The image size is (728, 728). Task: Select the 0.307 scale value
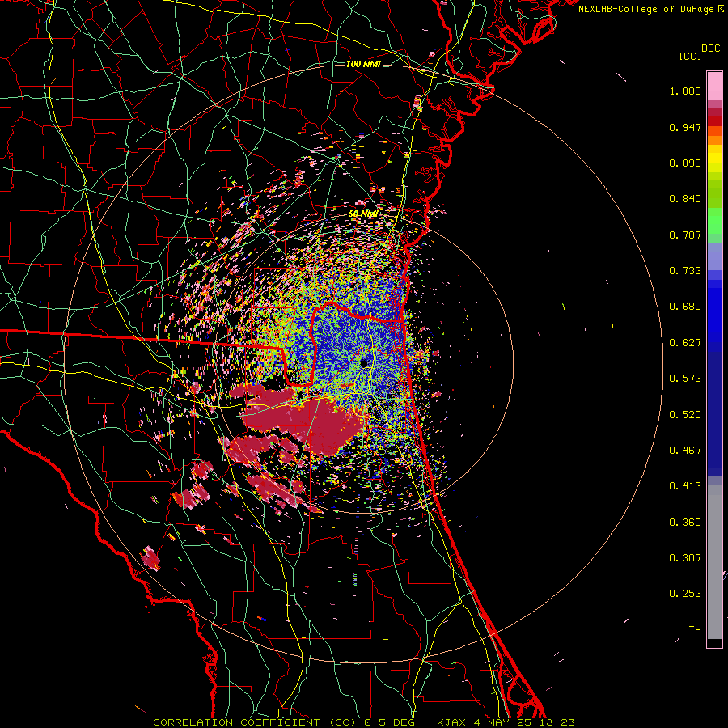click(685, 558)
